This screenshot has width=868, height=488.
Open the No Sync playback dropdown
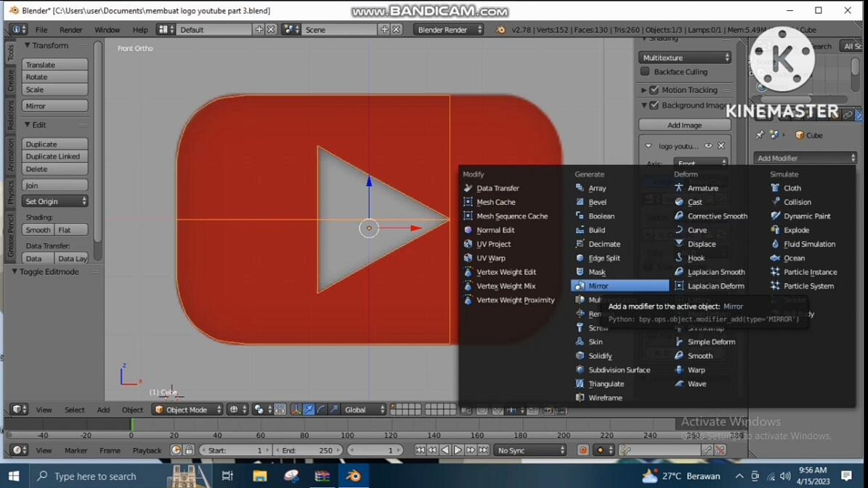[x=530, y=450]
